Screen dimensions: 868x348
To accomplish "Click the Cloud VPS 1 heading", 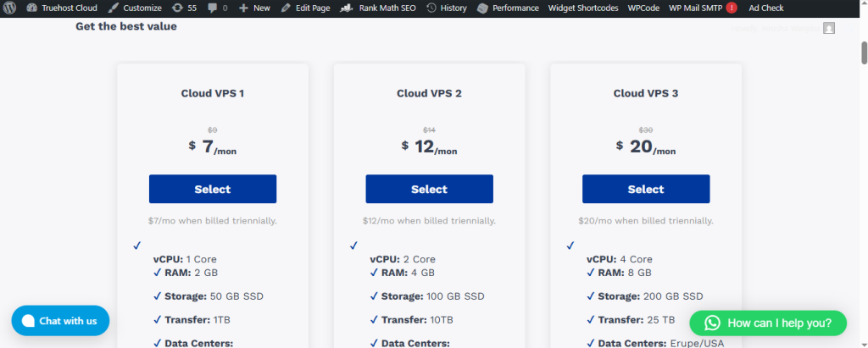I will coord(213,93).
